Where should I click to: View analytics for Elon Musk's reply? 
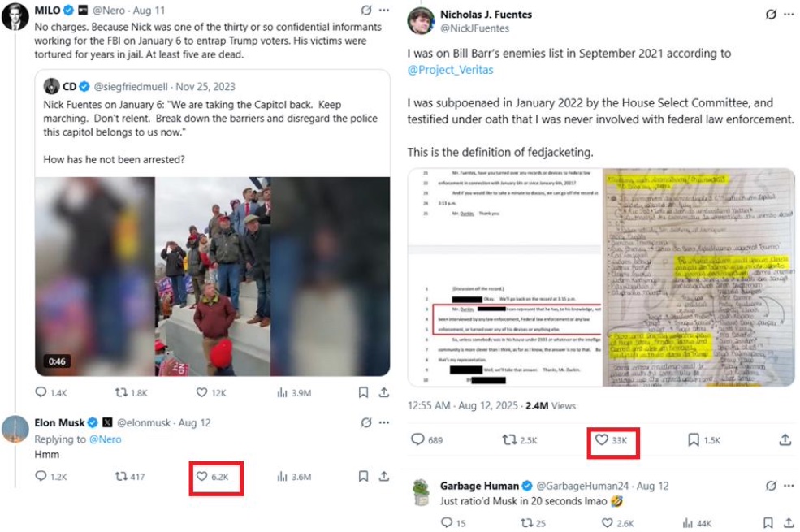pos(294,477)
